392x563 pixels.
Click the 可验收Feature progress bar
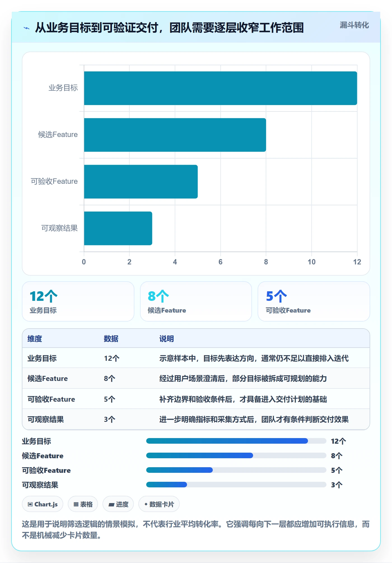tap(236, 470)
